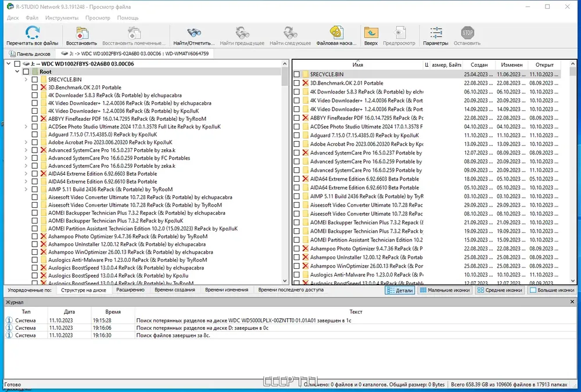This screenshot has height=392, width=581.
Task: Click the Восстановить recover icon
Action: (x=82, y=33)
